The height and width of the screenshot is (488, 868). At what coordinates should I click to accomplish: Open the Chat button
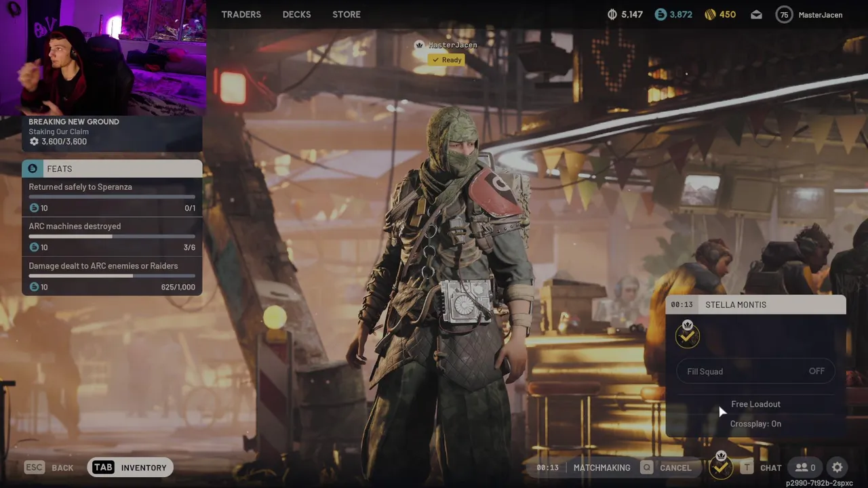click(x=762, y=468)
